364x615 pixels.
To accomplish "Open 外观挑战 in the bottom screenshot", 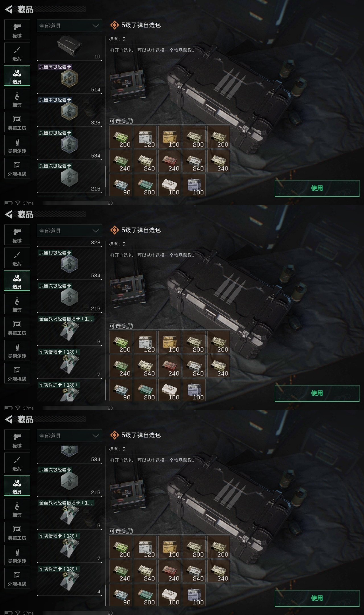I will pos(17,578).
